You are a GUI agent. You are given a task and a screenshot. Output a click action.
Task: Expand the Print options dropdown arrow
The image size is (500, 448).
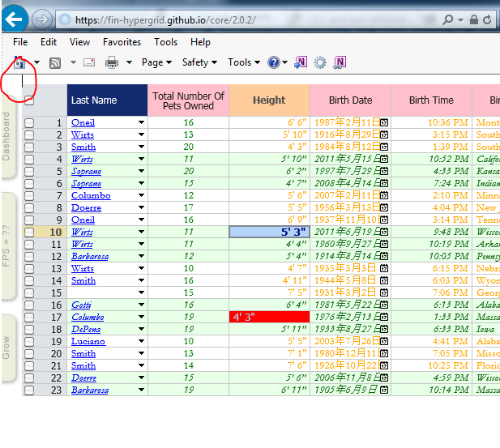[x=129, y=62]
